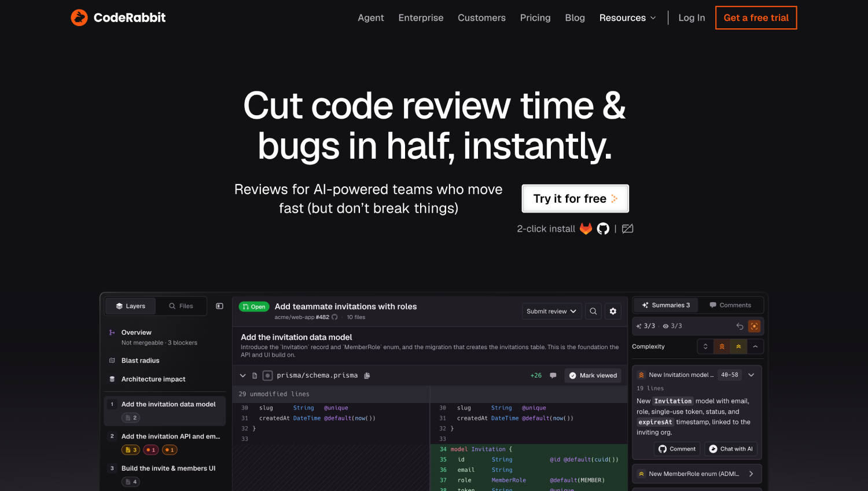Screen dimensions: 868x491
Task: Click the Blast radius map icon
Action: [x=112, y=360]
